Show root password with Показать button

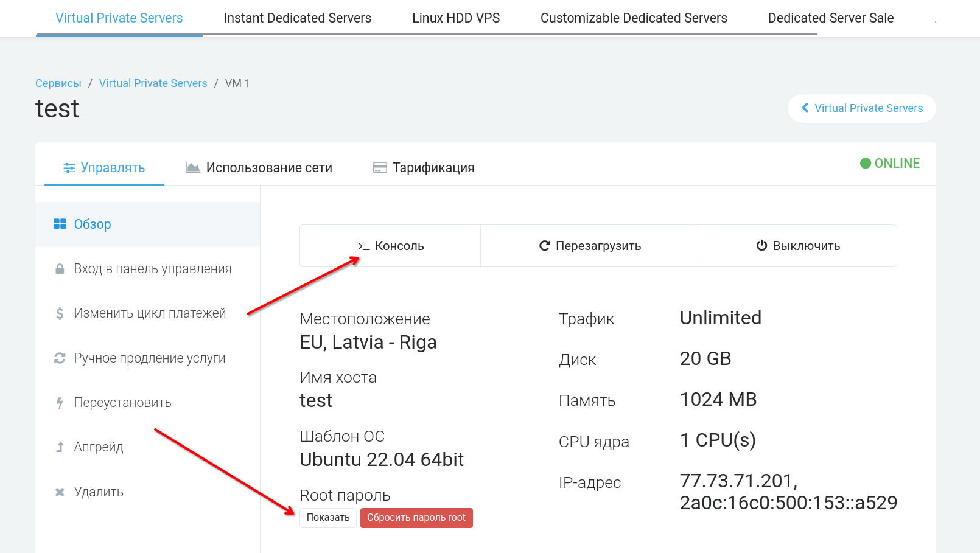tap(327, 518)
